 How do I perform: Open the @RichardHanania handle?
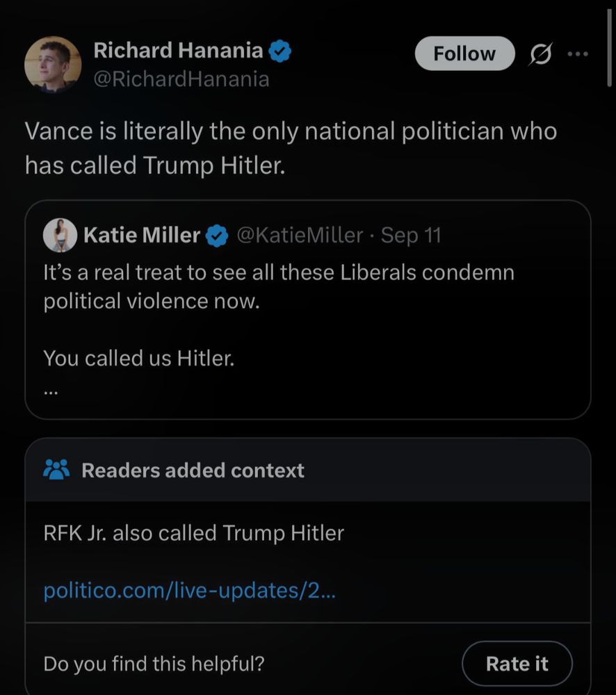coord(181,79)
